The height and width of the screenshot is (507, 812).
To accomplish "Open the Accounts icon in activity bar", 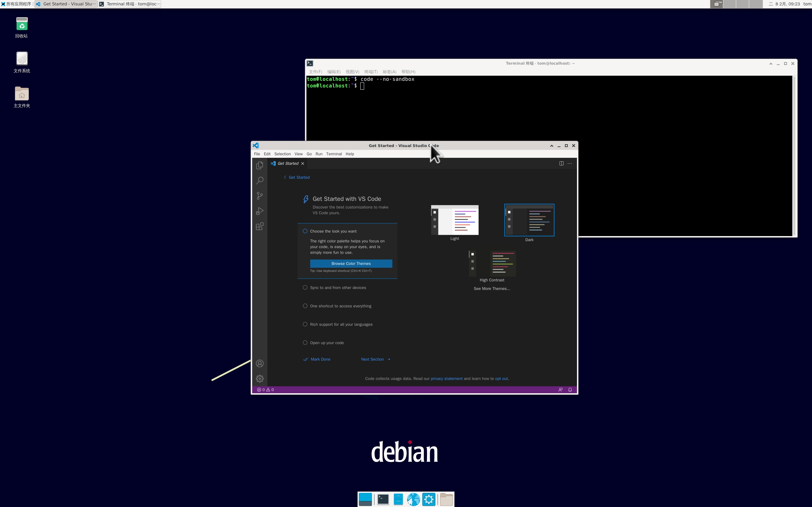I will coord(259,363).
